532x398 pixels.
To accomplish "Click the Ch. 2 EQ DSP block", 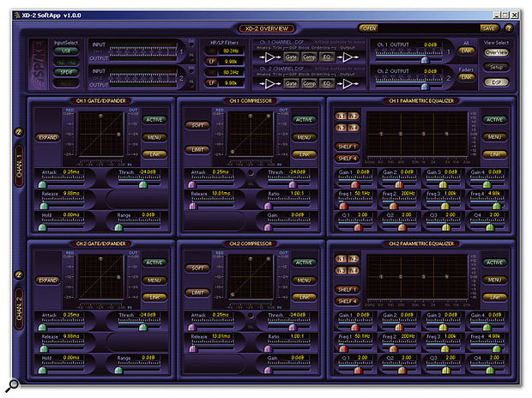I will coord(327,83).
